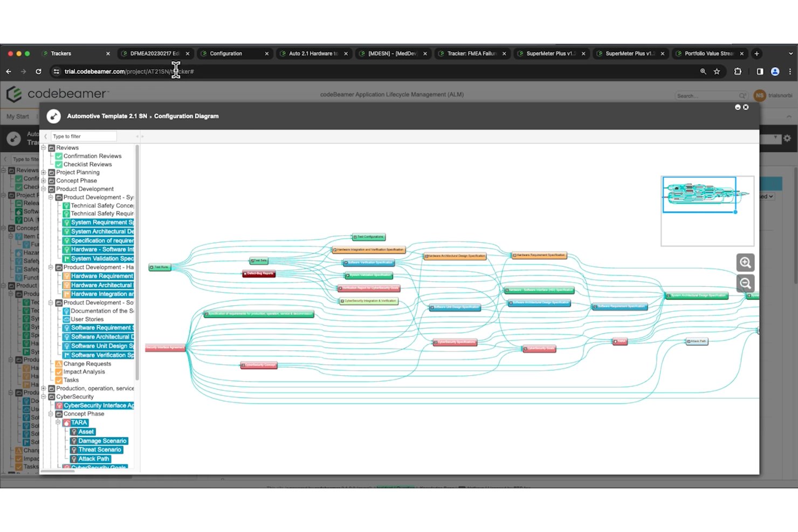Click the browser zoom magnifier in address bar
Image resolution: width=798 pixels, height=532 pixels.
(x=703, y=71)
